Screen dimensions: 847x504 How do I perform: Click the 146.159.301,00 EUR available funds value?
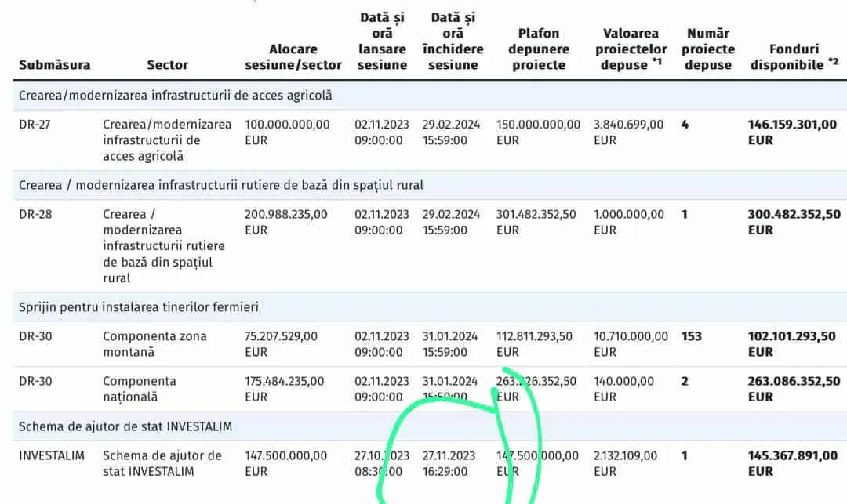792,132
